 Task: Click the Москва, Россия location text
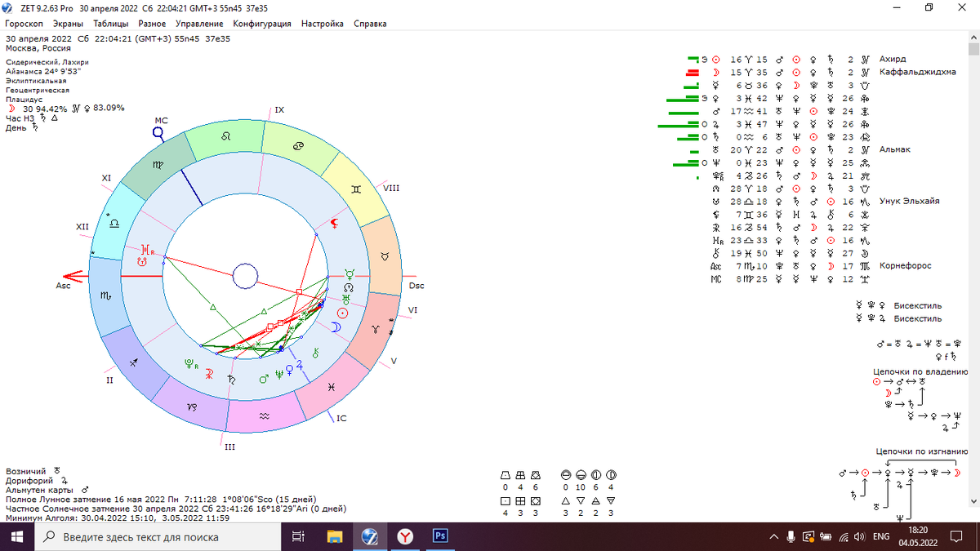click(38, 48)
